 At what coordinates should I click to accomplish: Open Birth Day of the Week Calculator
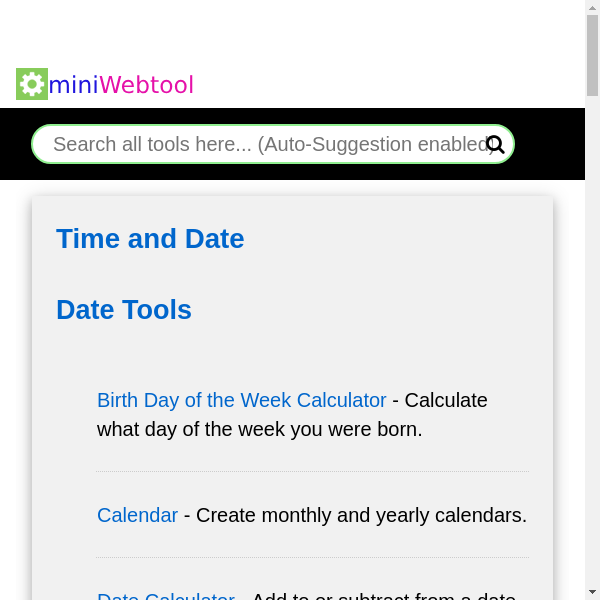[241, 400]
